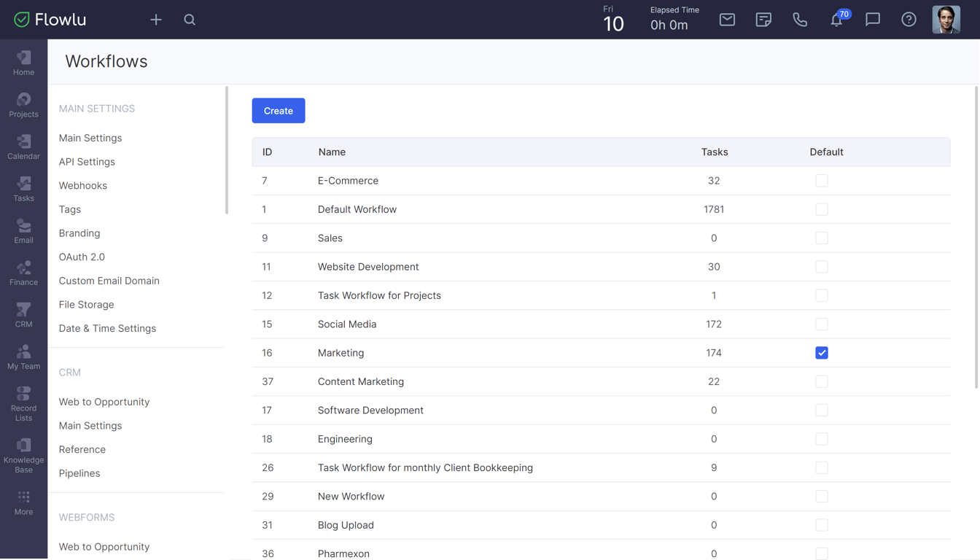This screenshot has width=980, height=560.
Task: Open Knowledge Base in the sidebar
Action: [x=23, y=456]
